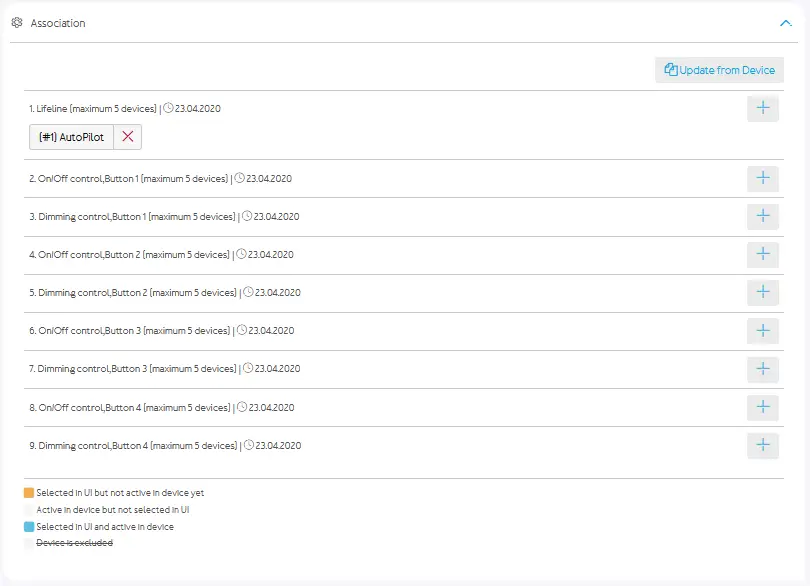Image resolution: width=810 pixels, height=586 pixels.
Task: Remove AutoPilot from Lifeline group
Action: click(127, 137)
